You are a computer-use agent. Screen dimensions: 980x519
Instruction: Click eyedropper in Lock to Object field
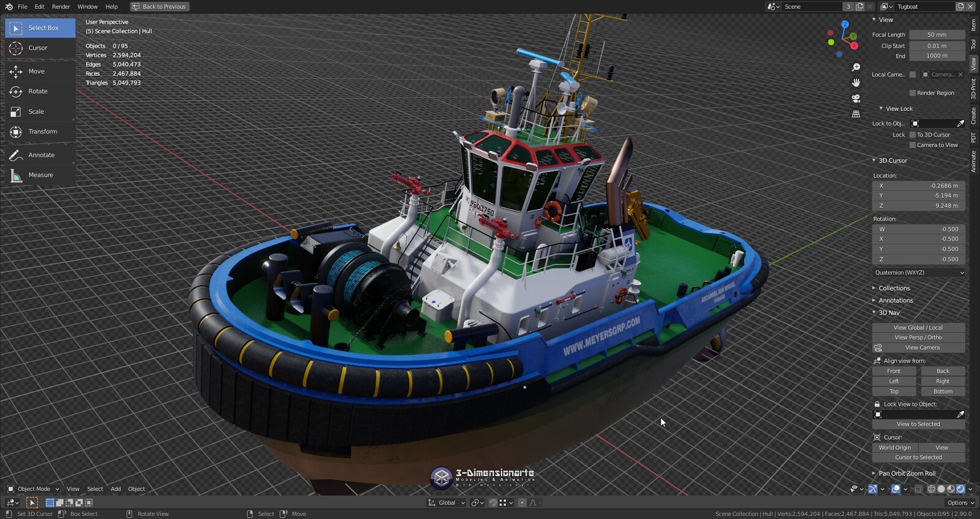pos(960,124)
